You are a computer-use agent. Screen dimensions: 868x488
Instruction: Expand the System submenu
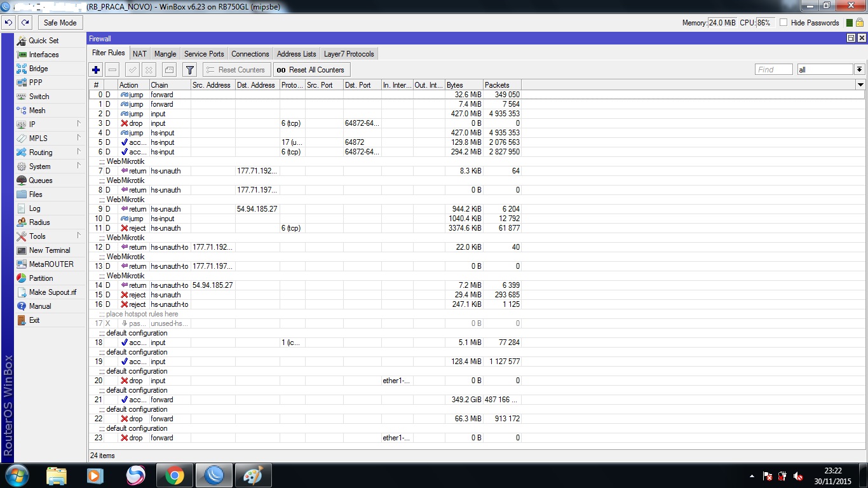tap(50, 166)
